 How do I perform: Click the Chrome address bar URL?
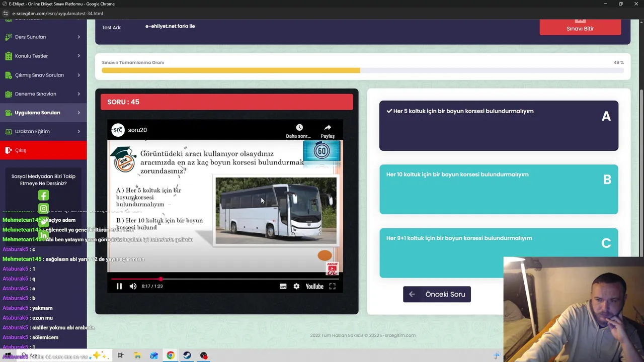(x=57, y=14)
